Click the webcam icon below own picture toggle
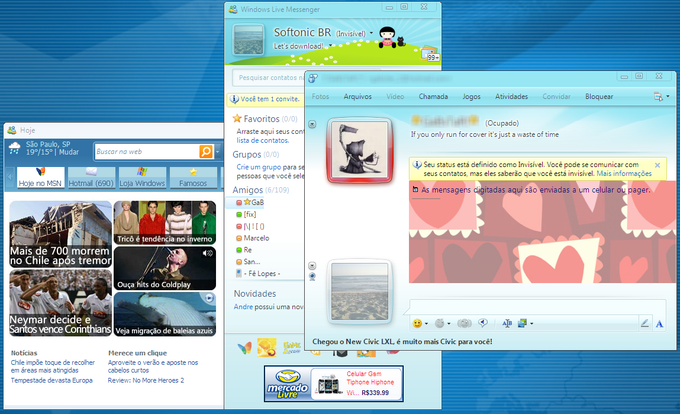Viewport: 680px width, 414px height. click(312, 277)
